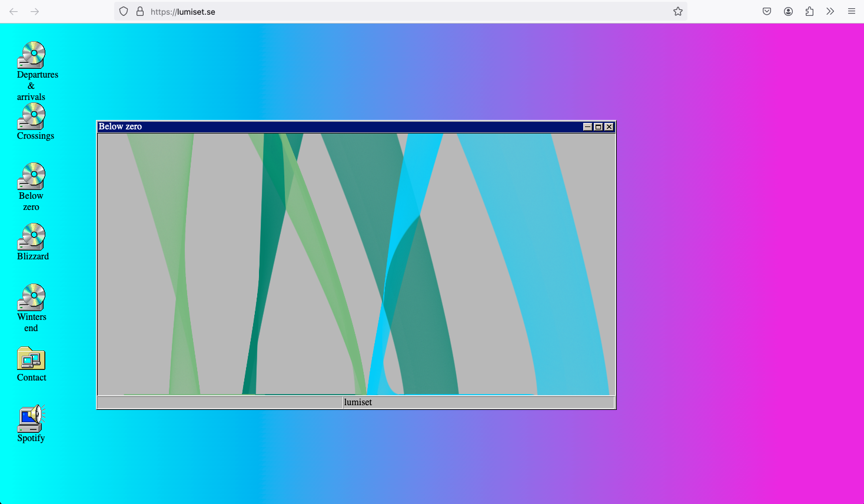Screen dimensions: 864x504
Task: Maximize the Below zero window
Action: click(598, 126)
